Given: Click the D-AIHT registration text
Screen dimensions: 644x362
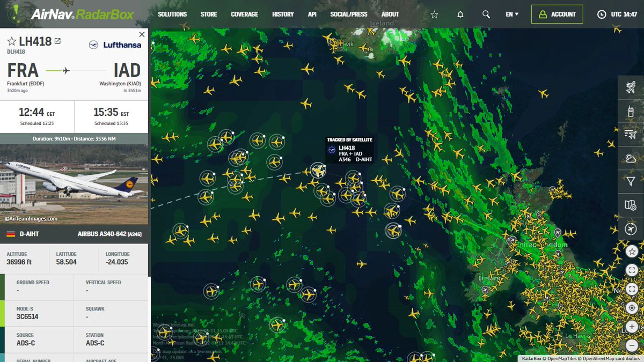Looking at the screenshot, I should click(30, 234).
